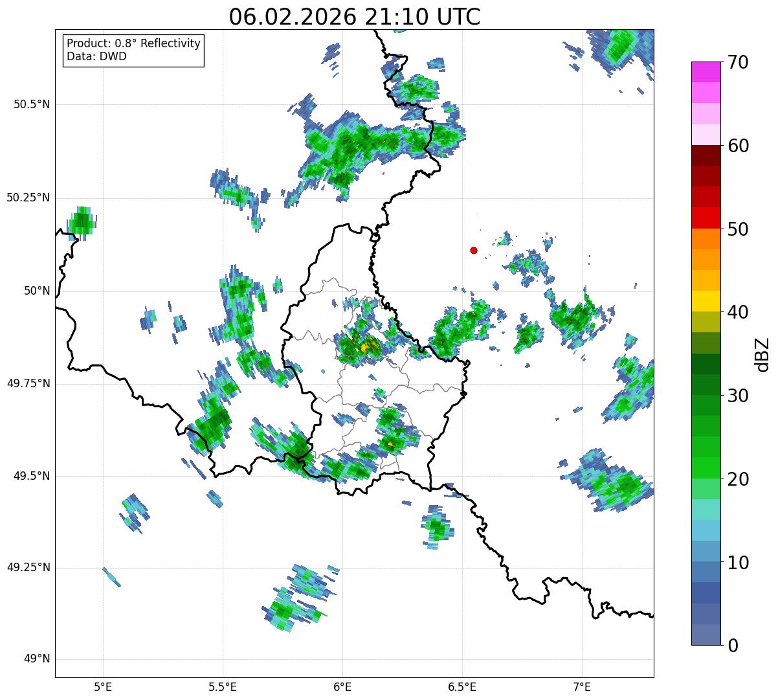Click the 49.75°N latitude label
Image resolution: width=778 pixels, height=700 pixels.
28,383
